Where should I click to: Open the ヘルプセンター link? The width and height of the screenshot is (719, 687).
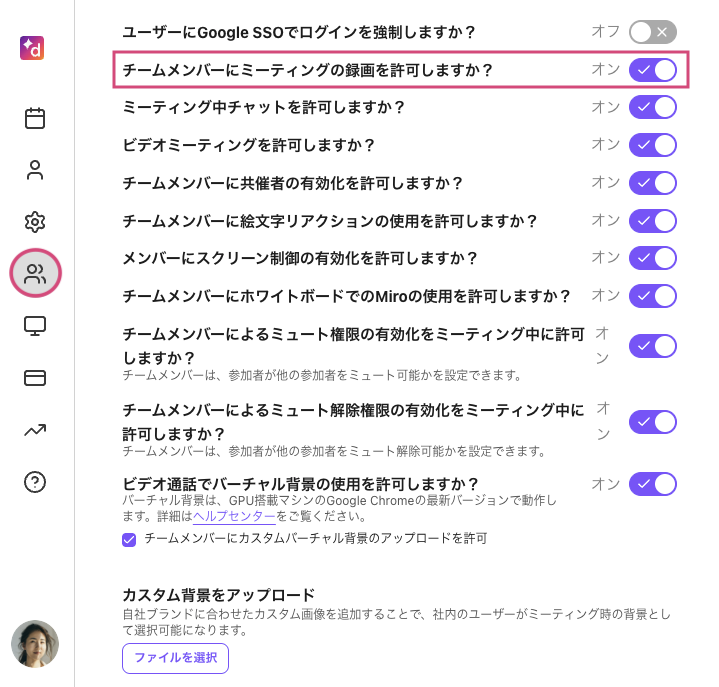click(x=234, y=516)
